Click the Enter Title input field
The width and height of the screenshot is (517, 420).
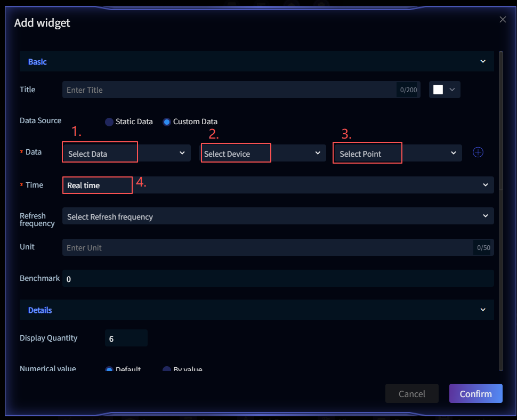click(229, 90)
